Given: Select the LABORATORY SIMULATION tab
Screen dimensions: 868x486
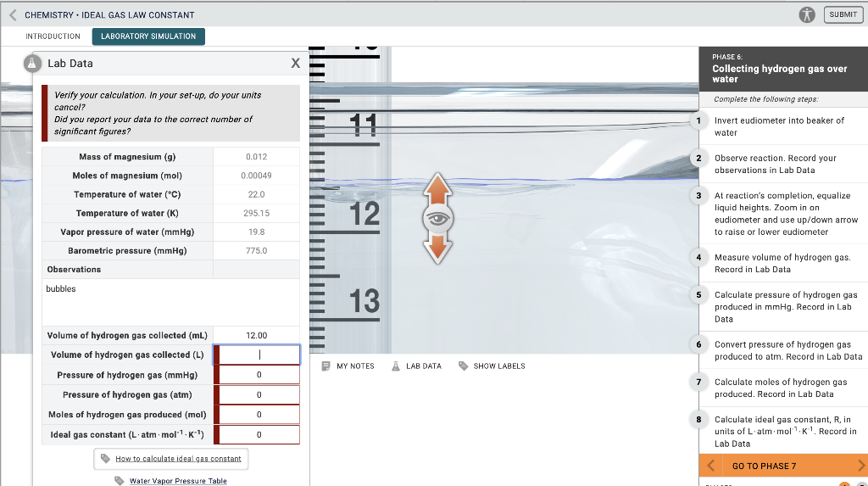Looking at the screenshot, I should pyautogui.click(x=148, y=36).
